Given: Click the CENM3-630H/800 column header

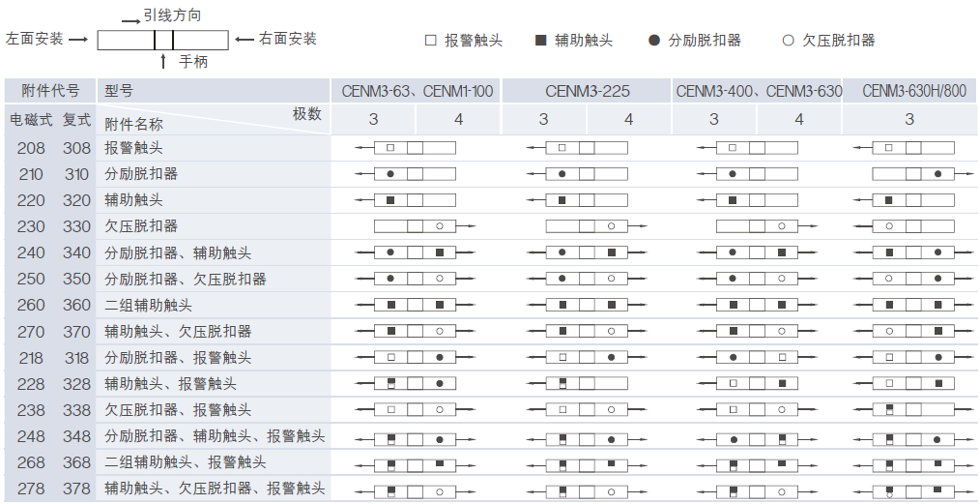Looking at the screenshot, I should click(910, 91).
